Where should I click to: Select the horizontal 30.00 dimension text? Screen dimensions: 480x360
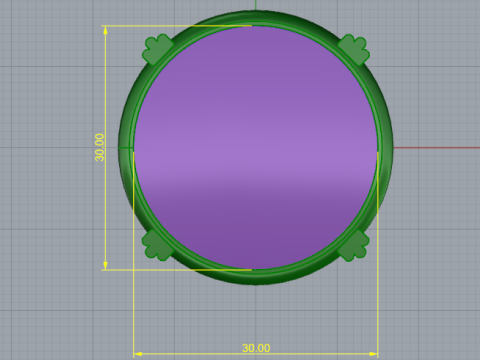256,348
